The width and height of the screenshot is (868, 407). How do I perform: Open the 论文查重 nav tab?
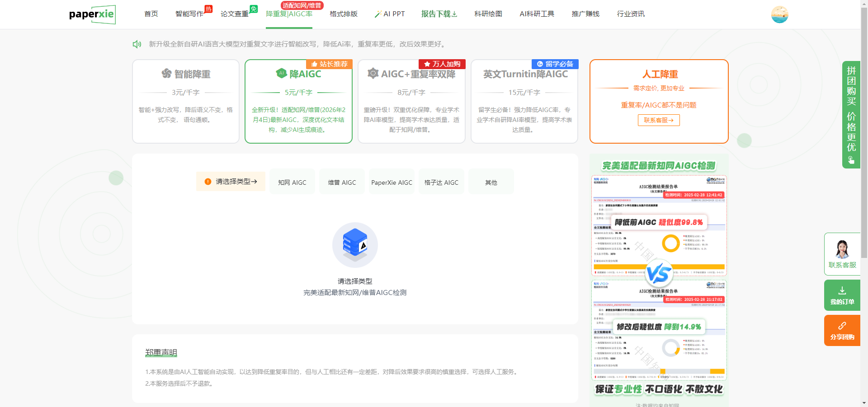point(235,14)
